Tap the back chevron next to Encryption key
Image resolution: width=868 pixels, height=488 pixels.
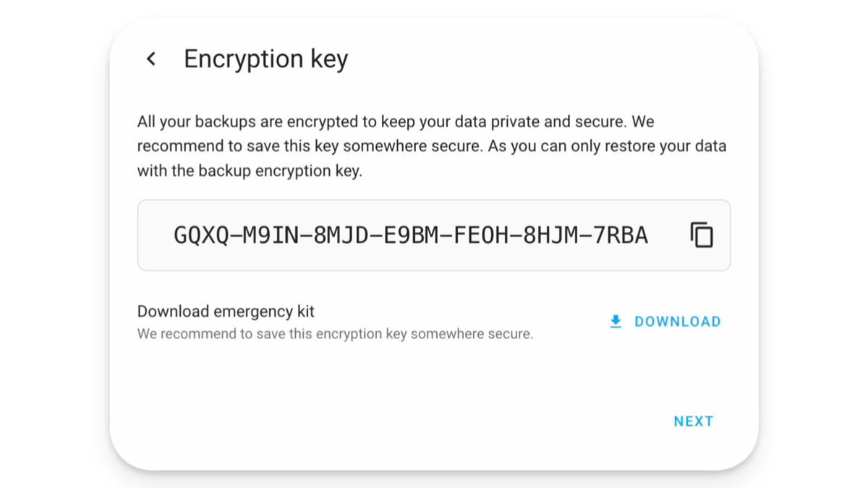click(151, 59)
